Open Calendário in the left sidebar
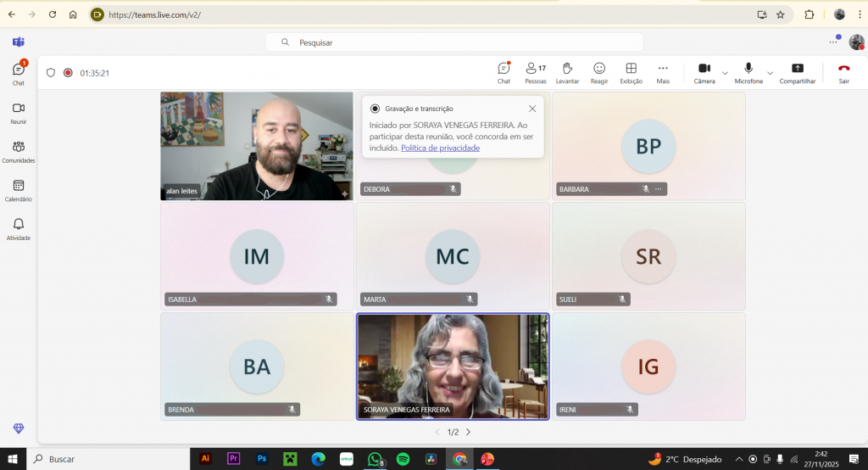Screen dimensions: 868x470 point(19,189)
